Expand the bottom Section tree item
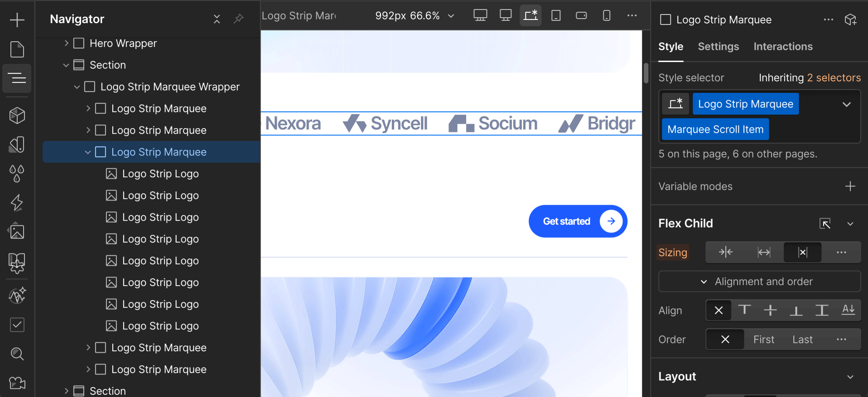The height and width of the screenshot is (397, 868). 66,391
